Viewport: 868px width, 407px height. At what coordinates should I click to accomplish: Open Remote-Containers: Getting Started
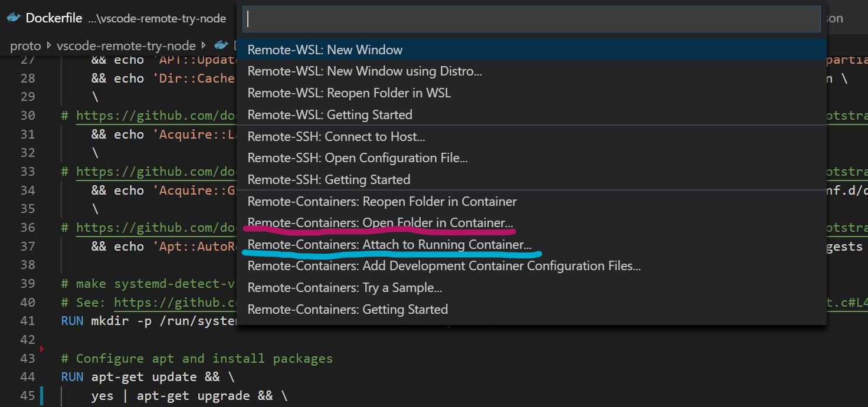(x=531, y=309)
